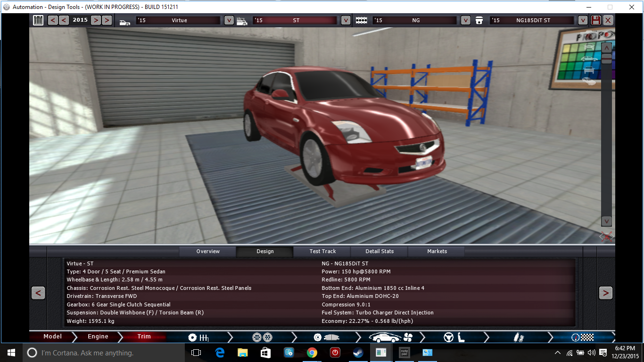Click the scroll down arrow on right panel
Screen dimensions: 644x362
pos(606,221)
